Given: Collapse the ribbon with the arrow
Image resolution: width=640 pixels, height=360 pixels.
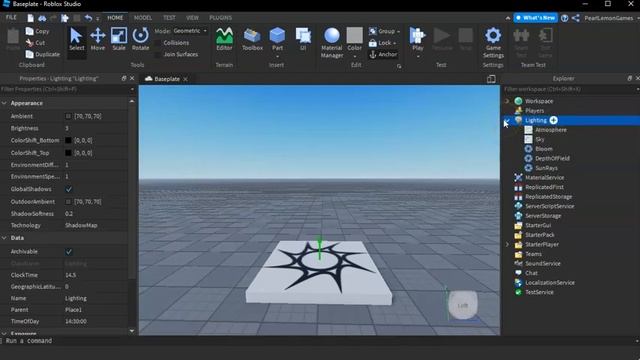Looking at the screenshot, I should coord(508,18).
